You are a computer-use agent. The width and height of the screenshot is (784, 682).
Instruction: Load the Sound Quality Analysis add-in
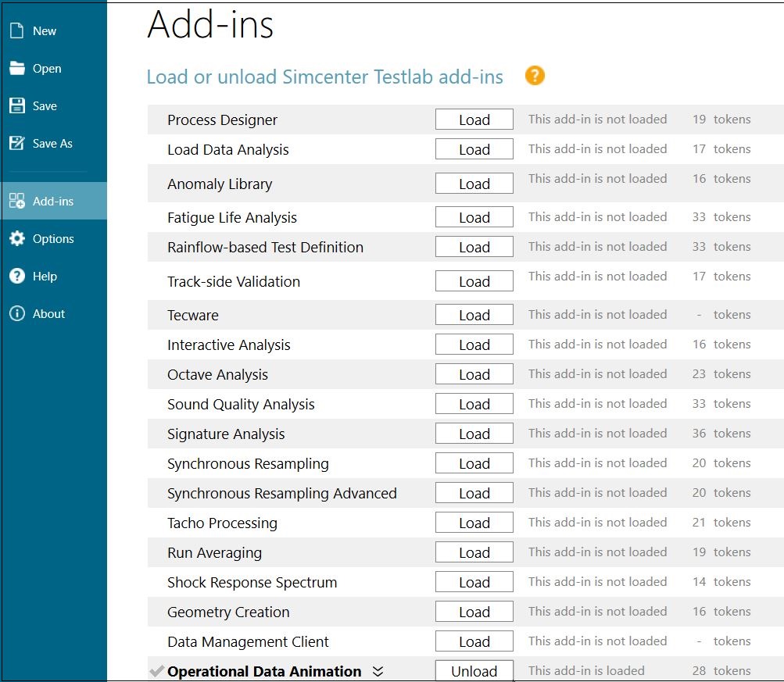click(x=474, y=405)
